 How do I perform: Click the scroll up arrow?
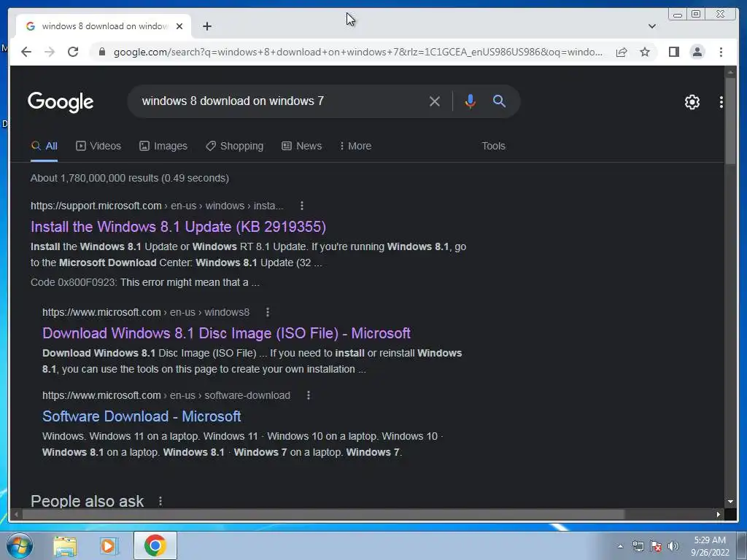pyautogui.click(x=729, y=72)
